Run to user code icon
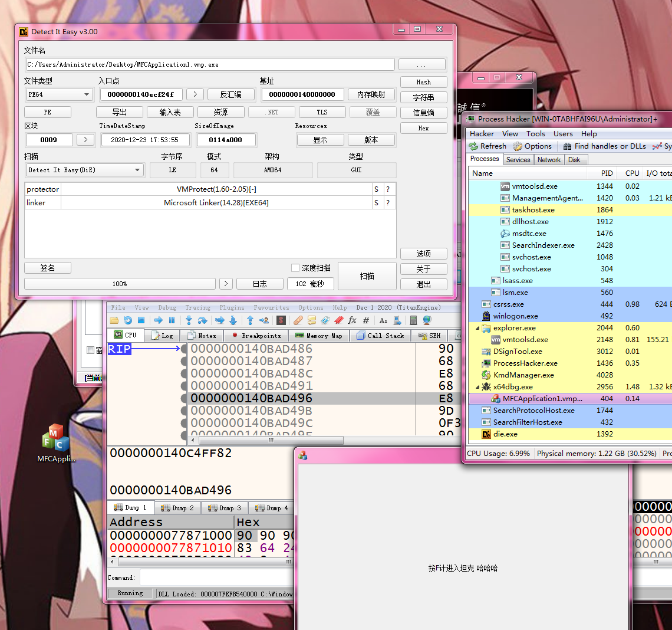Image resolution: width=672 pixels, height=630 pixels. [x=264, y=320]
